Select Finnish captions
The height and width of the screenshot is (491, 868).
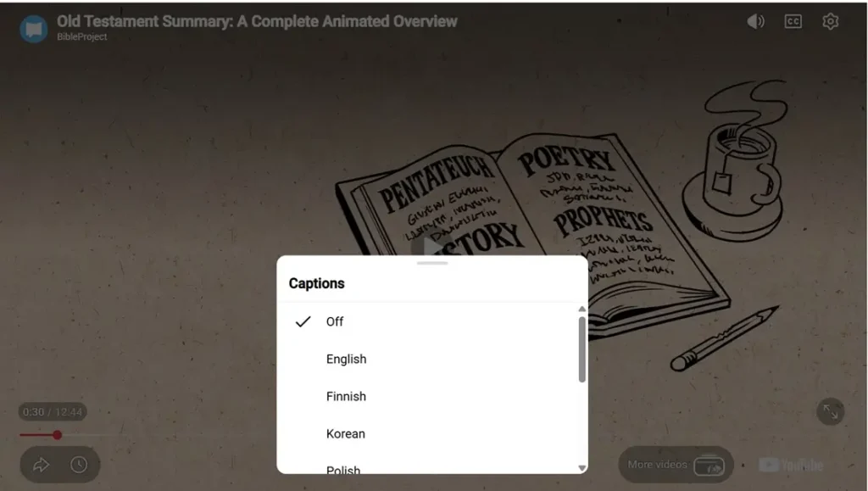pos(427,396)
